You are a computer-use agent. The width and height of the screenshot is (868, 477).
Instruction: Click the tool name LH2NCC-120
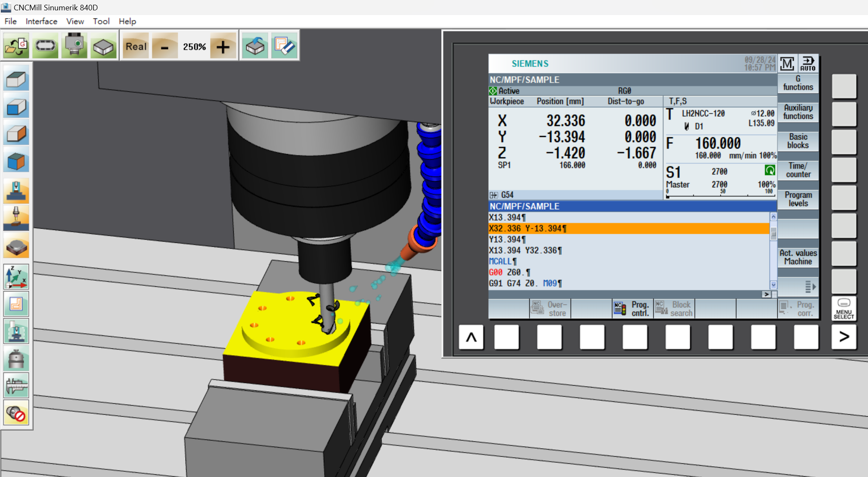pos(703,114)
